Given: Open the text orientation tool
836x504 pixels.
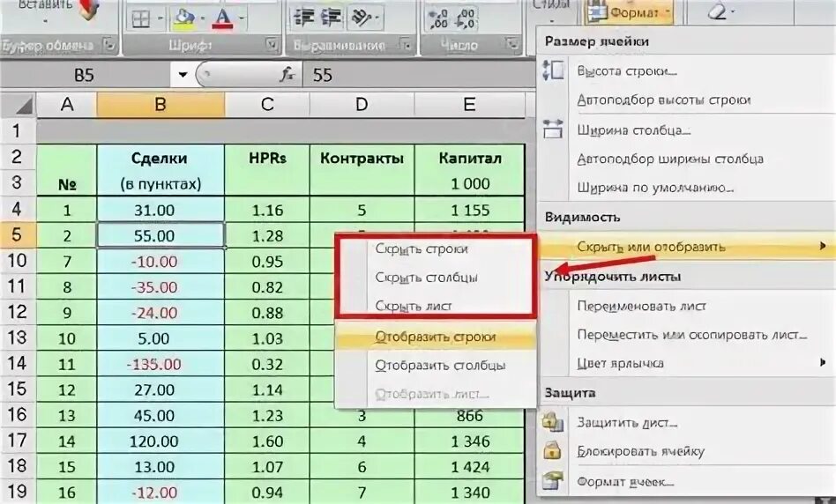Looking at the screenshot, I should 361,18.
